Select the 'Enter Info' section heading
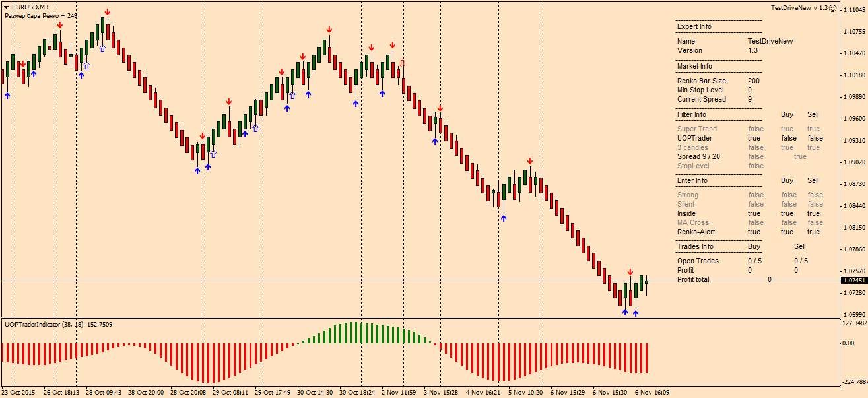868x398 pixels. [692, 180]
